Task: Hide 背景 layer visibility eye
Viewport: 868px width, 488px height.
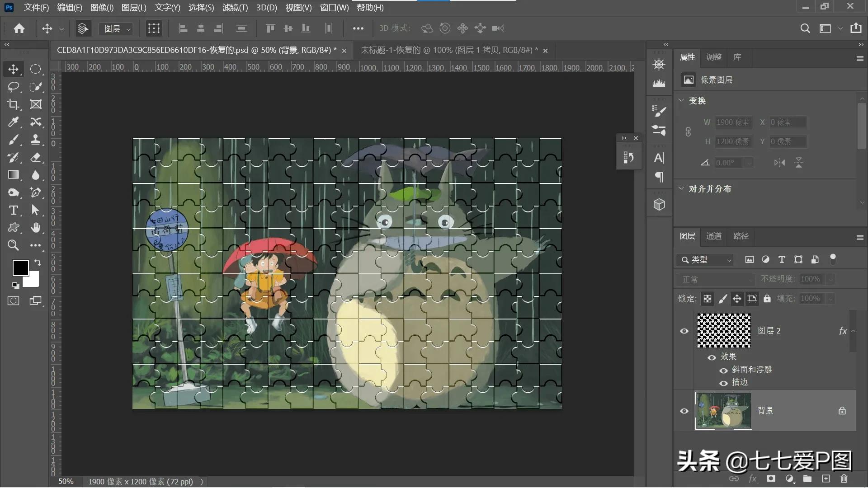Action: tap(684, 411)
